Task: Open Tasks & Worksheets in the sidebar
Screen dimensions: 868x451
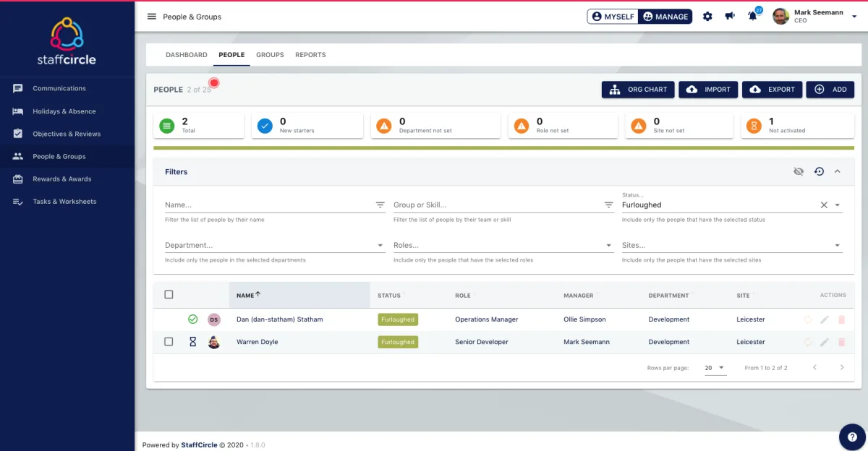Action: point(67,202)
